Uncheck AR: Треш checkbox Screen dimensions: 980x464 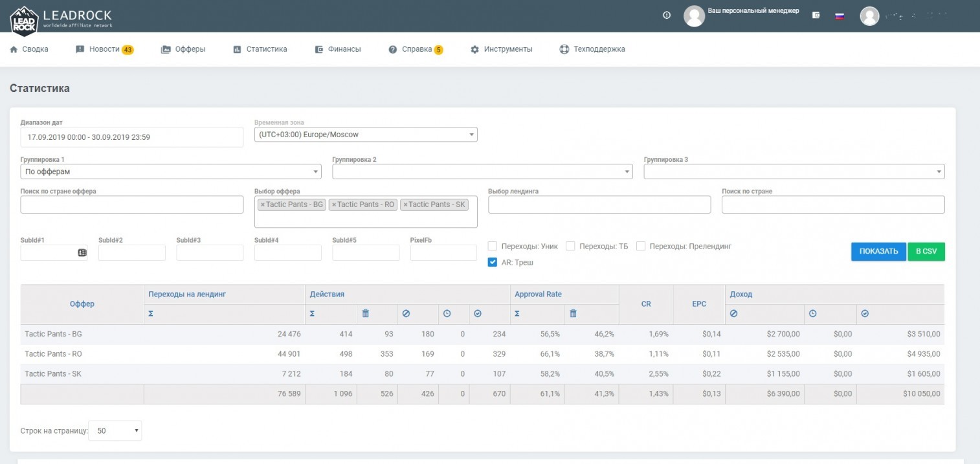[493, 262]
